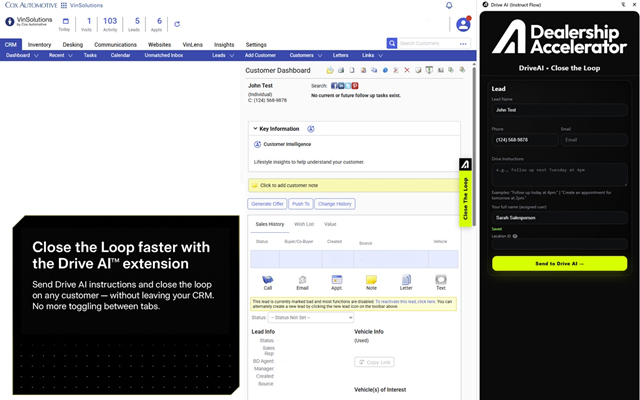The image size is (640, 400).
Task: Open the Recent dropdown menu
Action: 60,55
